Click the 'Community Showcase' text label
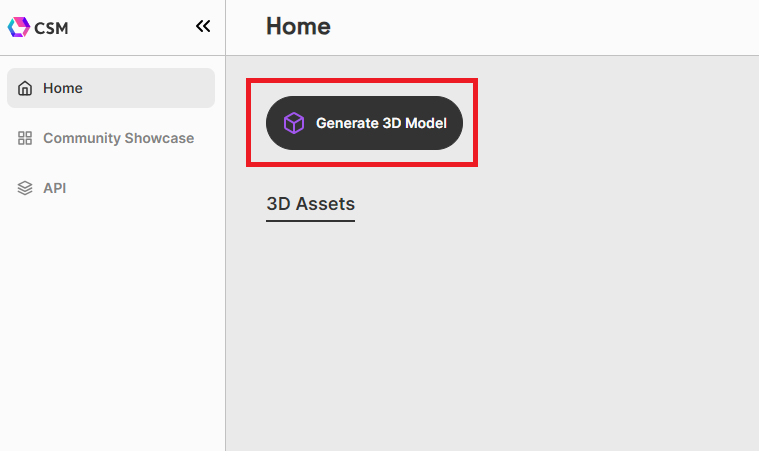The height and width of the screenshot is (451, 759). click(x=118, y=138)
